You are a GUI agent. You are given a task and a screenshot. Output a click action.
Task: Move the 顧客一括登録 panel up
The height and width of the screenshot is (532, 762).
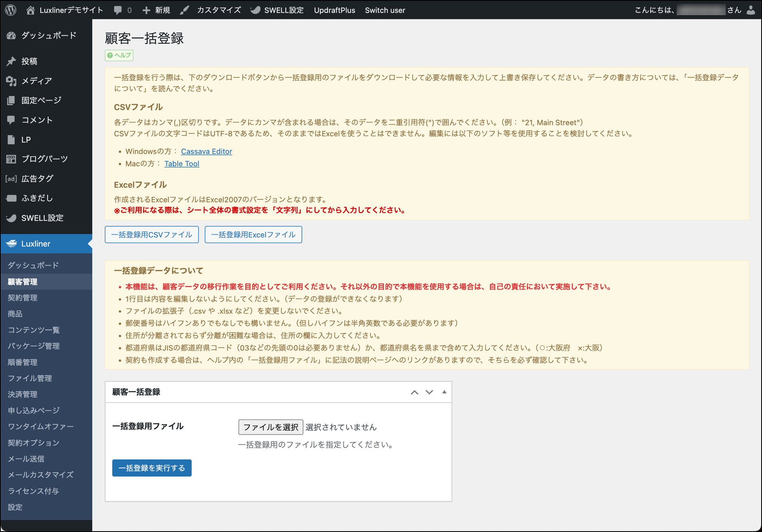[414, 392]
